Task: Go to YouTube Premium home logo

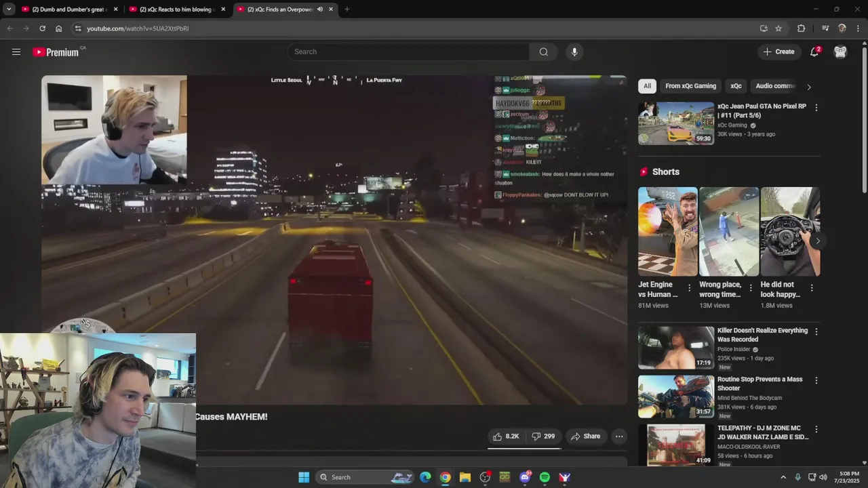Action: [56, 52]
